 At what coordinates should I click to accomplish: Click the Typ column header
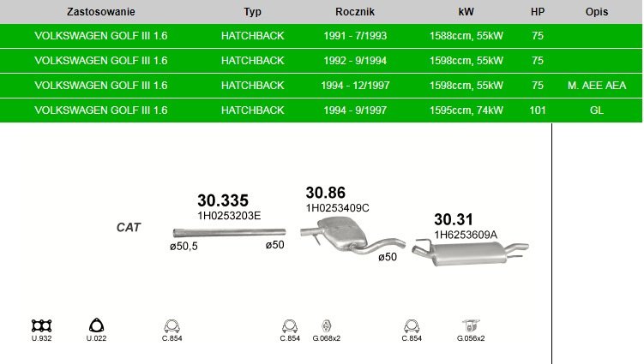pyautogui.click(x=253, y=12)
